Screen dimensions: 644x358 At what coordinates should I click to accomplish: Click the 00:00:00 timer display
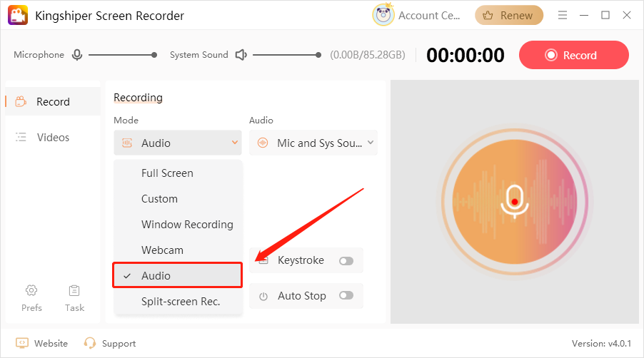coord(466,55)
